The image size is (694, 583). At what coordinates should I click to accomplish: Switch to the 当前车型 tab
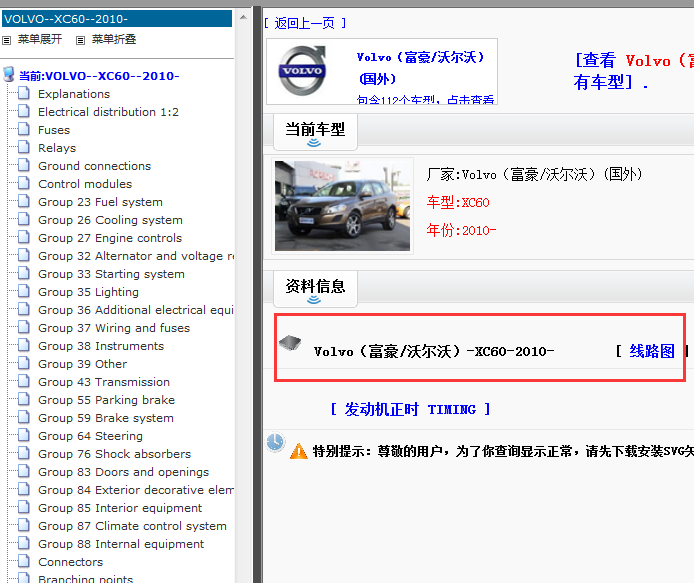tap(315, 132)
